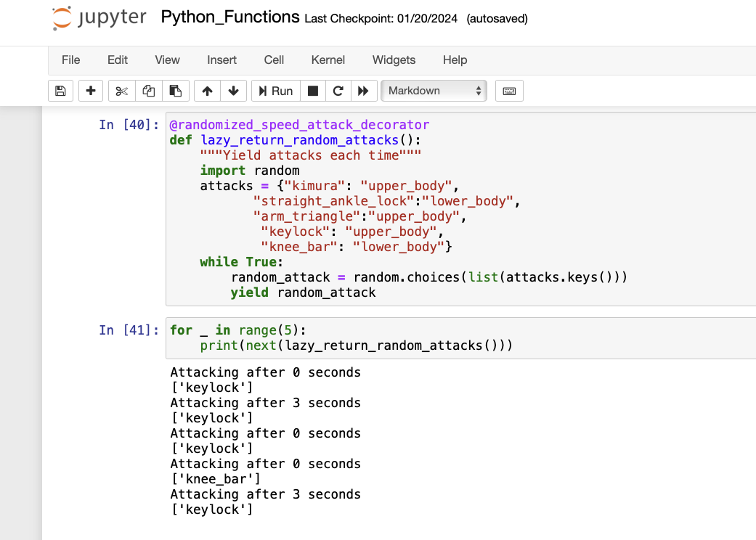Click the save and checkpoint icon
This screenshot has width=756, height=540.
pyautogui.click(x=60, y=91)
